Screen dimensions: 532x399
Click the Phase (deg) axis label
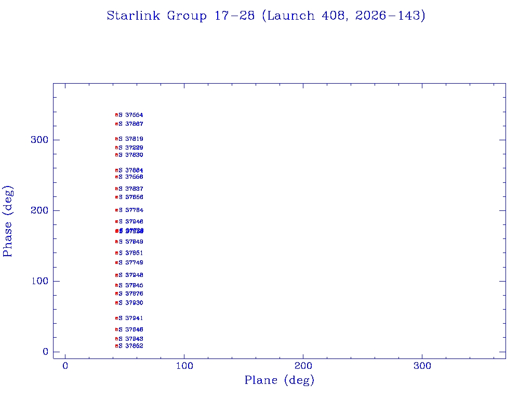coord(7,221)
